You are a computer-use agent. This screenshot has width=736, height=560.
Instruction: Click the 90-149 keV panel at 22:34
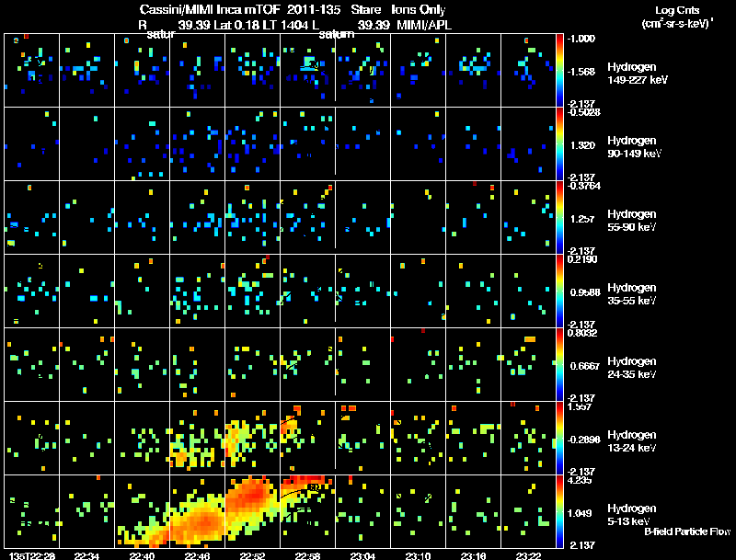click(x=86, y=143)
